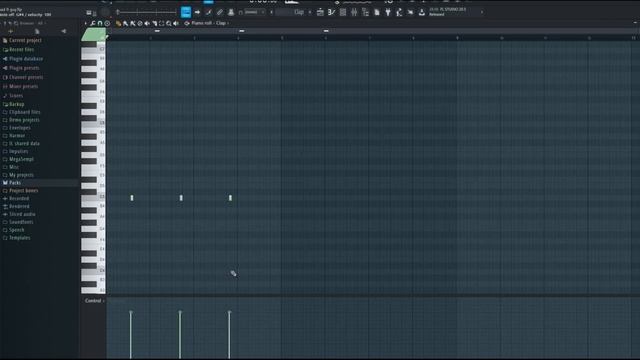Screen dimensions: 640x360
Task: Select the third note in piano roll grid
Action: tap(230, 198)
